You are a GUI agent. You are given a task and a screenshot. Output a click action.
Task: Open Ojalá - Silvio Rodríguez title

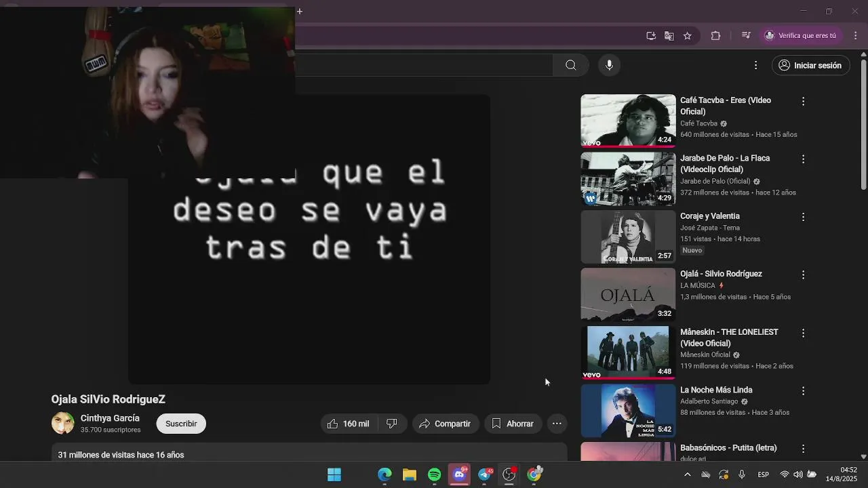721,274
